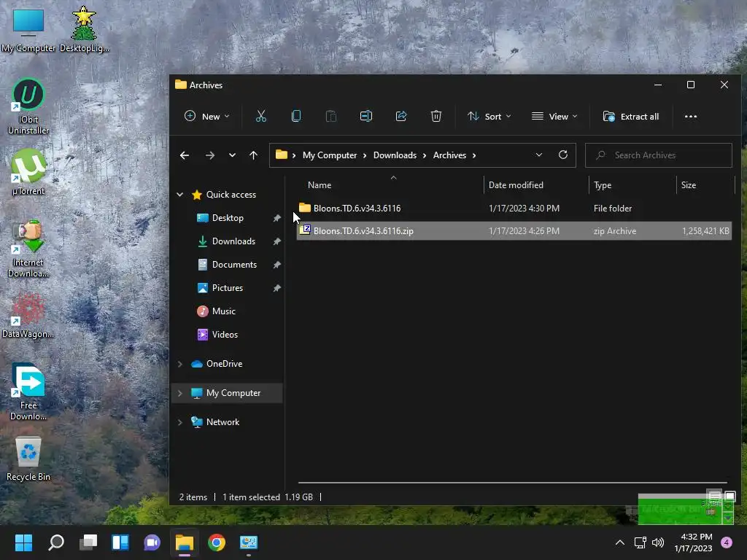
Task: Open the volume speaker tray icon
Action: coord(658,542)
